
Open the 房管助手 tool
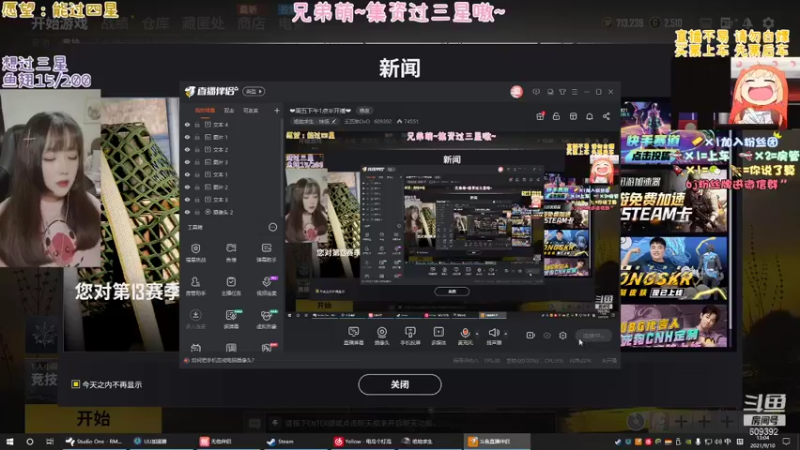(x=195, y=286)
